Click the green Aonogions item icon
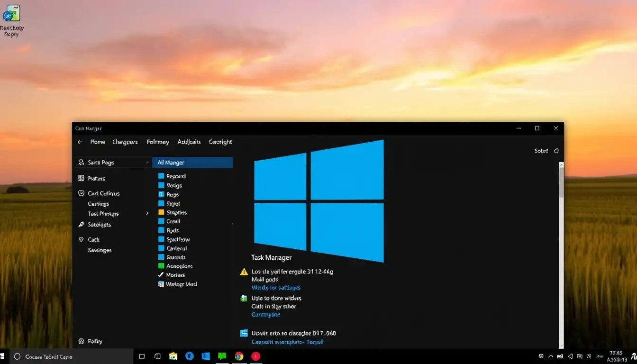This screenshot has height=364, width=637. pyautogui.click(x=161, y=266)
